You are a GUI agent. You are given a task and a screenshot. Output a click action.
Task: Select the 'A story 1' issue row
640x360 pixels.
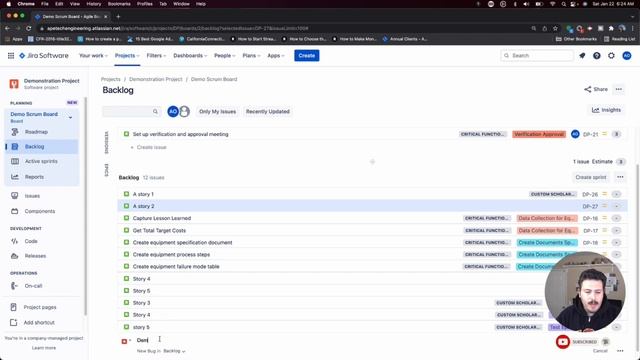[x=373, y=194]
